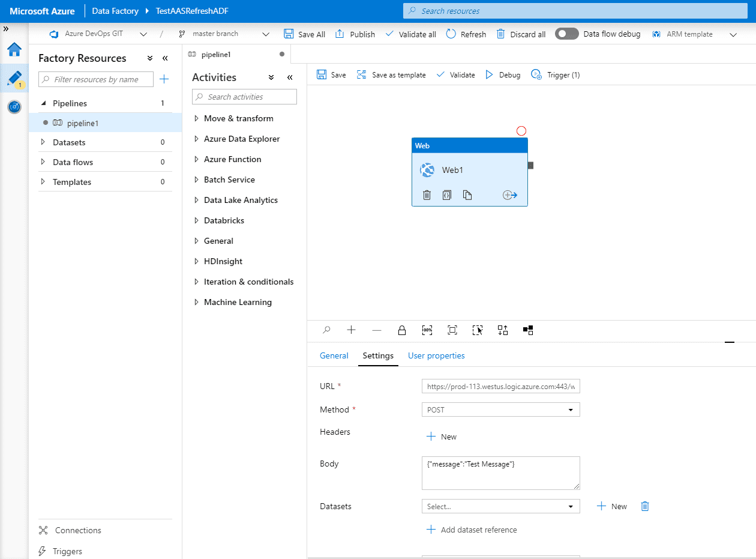The width and height of the screenshot is (756, 559).
Task: Clone the Web1 activity with copy icon
Action: coord(467,195)
